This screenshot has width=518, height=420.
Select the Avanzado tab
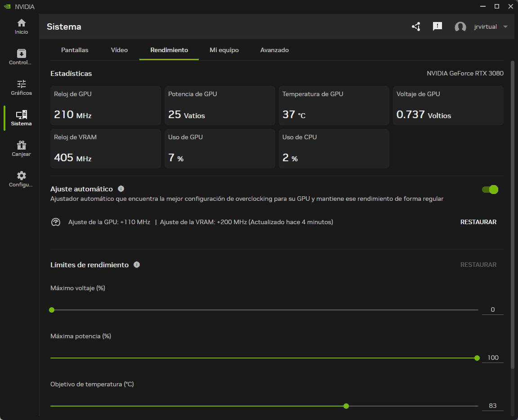274,50
